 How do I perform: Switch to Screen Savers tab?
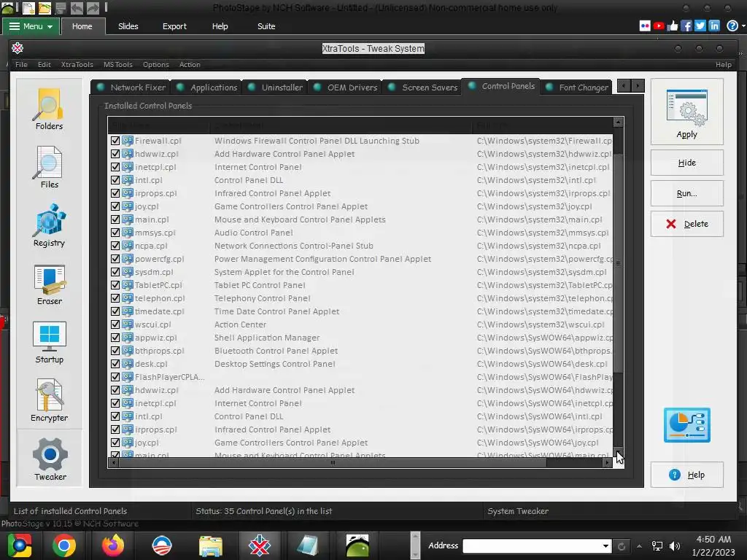click(x=422, y=87)
